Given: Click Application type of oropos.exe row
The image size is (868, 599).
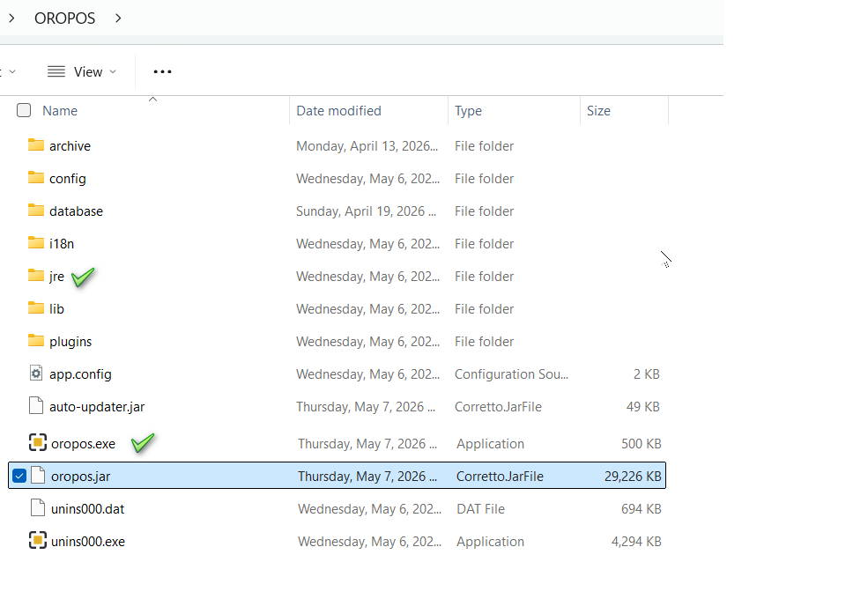Looking at the screenshot, I should click(x=490, y=444).
